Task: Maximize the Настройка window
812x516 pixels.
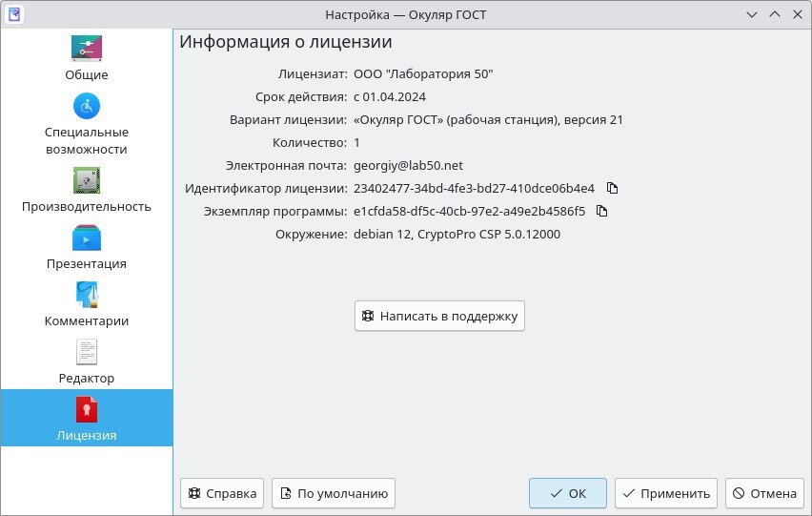Action: pos(775,14)
